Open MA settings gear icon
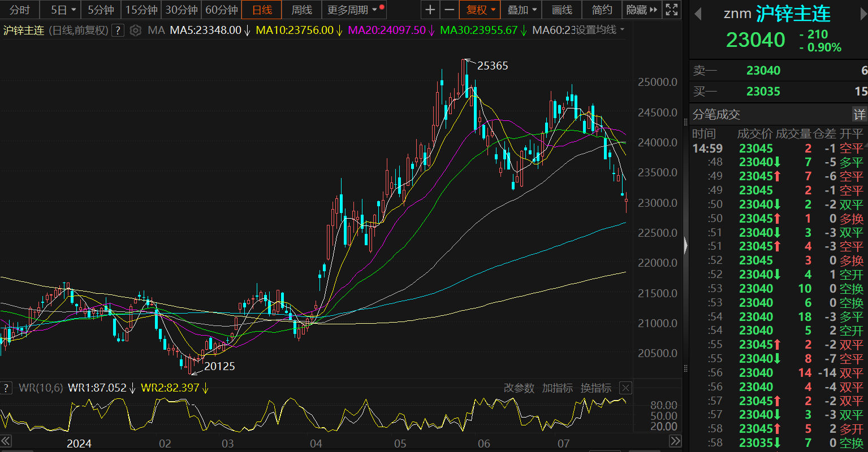The width and height of the screenshot is (868, 452). (135, 30)
